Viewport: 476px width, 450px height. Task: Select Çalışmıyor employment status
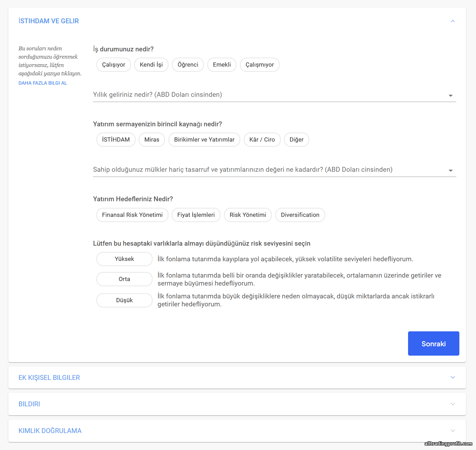point(260,65)
